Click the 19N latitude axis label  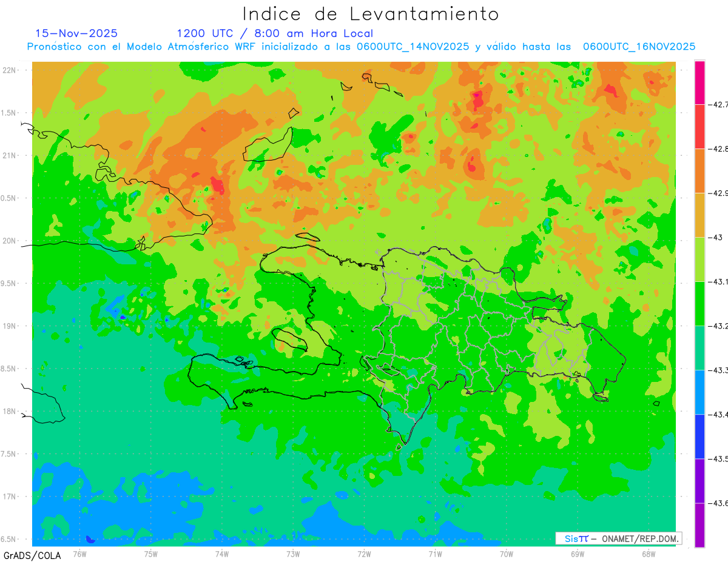click(9, 326)
